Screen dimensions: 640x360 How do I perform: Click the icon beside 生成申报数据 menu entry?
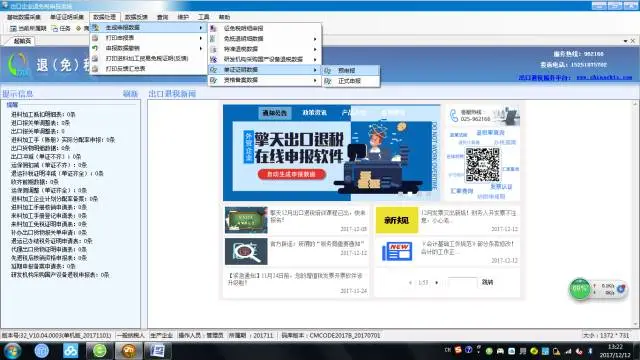[95, 27]
